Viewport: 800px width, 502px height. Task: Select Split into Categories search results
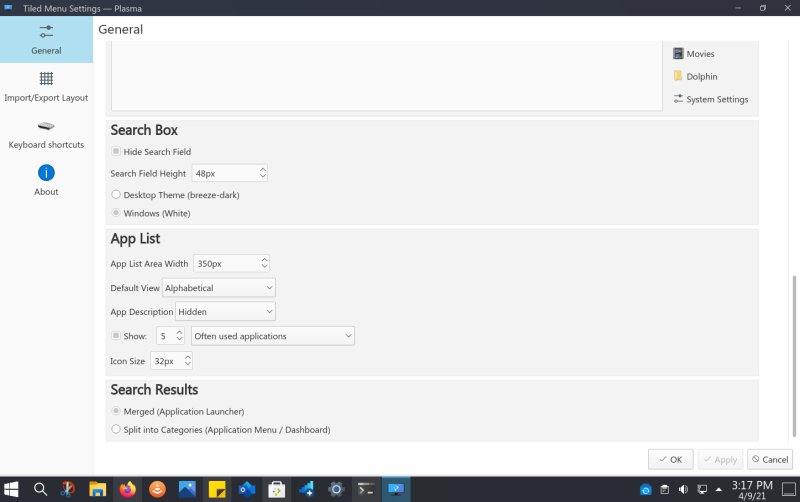(x=116, y=429)
